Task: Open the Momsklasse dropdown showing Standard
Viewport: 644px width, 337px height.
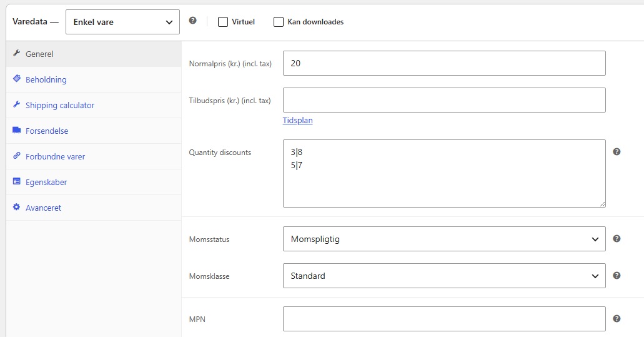Action: (x=444, y=276)
